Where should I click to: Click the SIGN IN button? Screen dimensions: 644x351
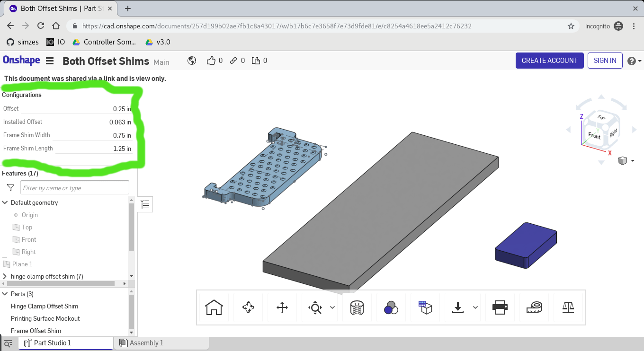coord(605,61)
